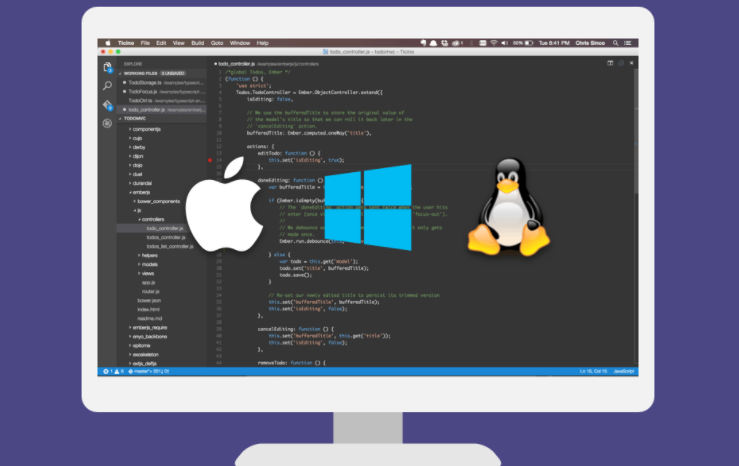The image size is (739, 466).
Task: Click the battery icon in the menu bar
Action: point(529,43)
